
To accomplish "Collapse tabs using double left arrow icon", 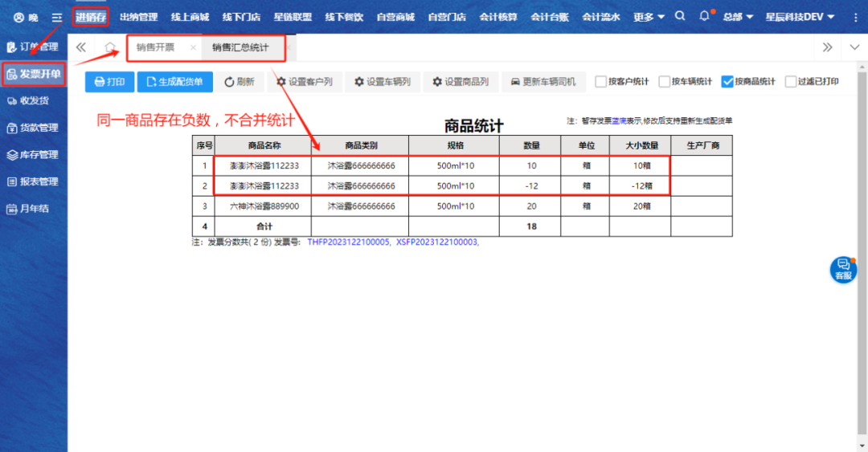I will 81,47.
